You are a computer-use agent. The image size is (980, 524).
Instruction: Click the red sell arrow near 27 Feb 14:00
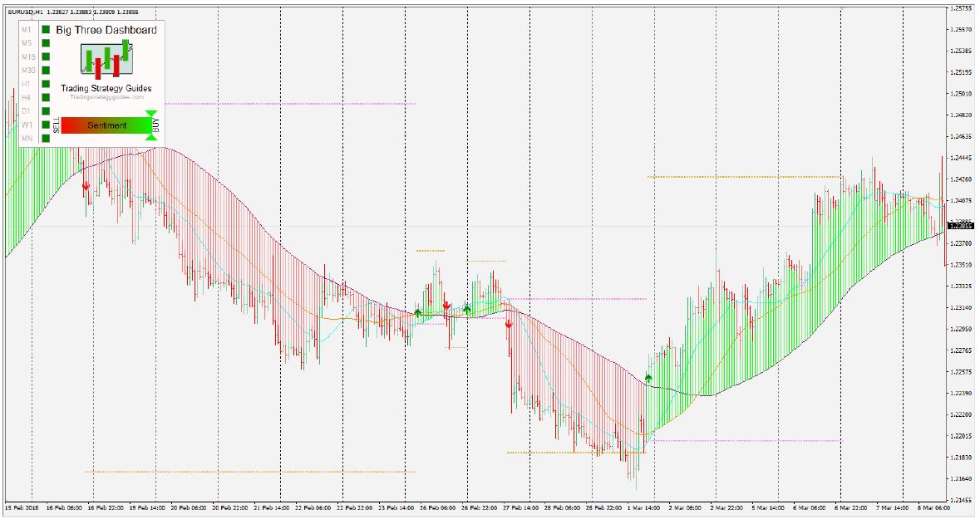tap(509, 324)
